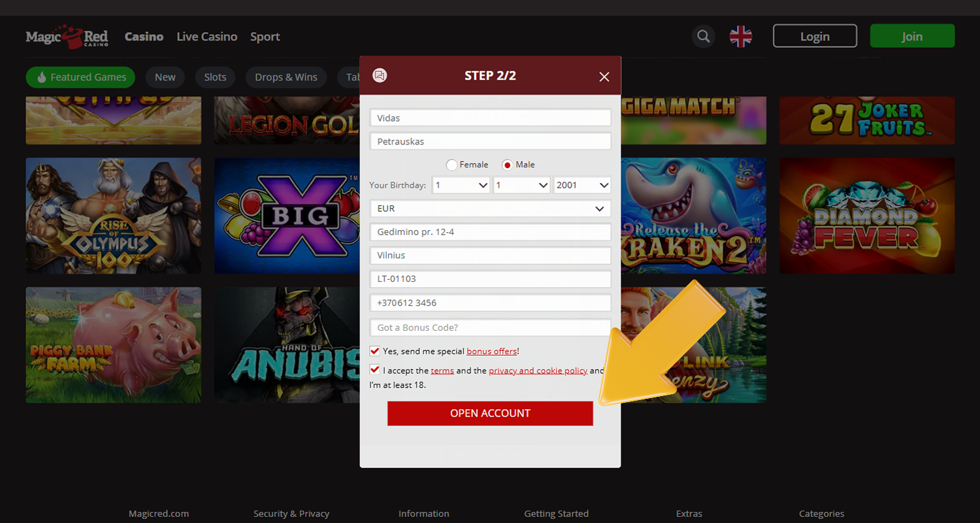Select the Featured Games category
The width and height of the screenshot is (980, 523).
click(80, 77)
